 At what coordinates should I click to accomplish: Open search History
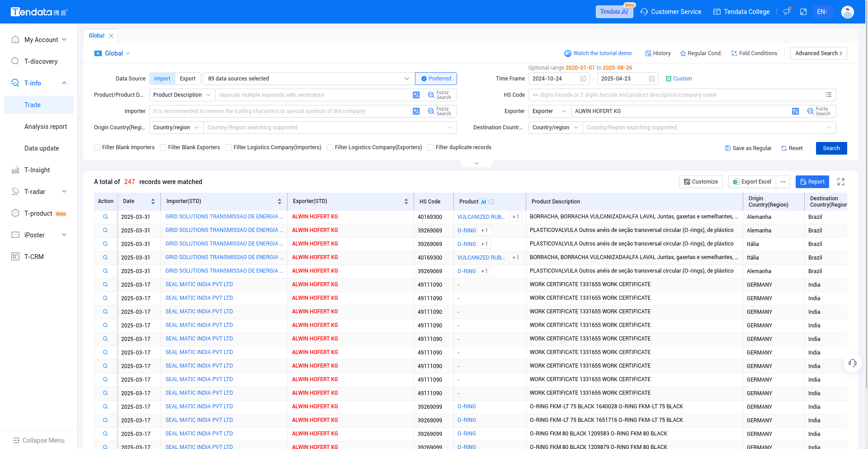[x=658, y=53]
